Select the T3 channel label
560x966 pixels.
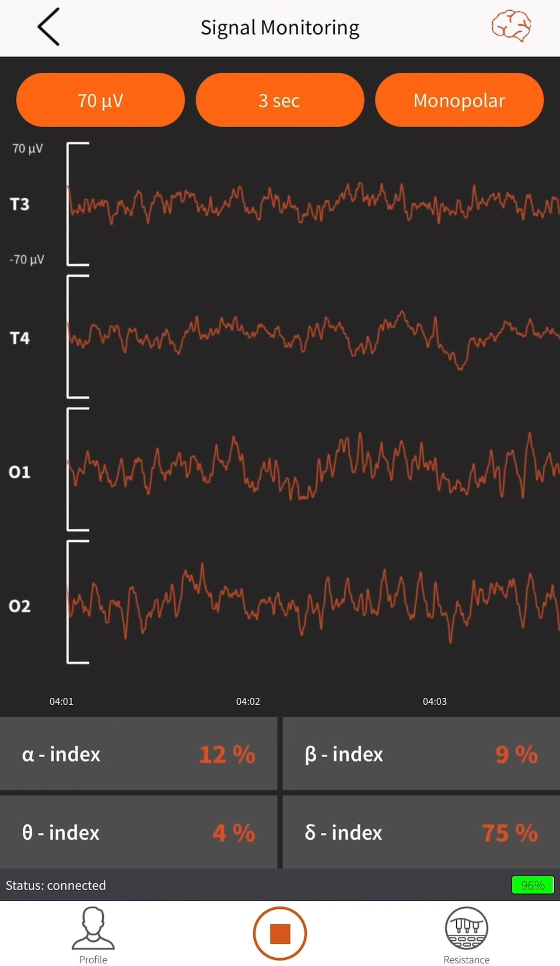(x=20, y=204)
